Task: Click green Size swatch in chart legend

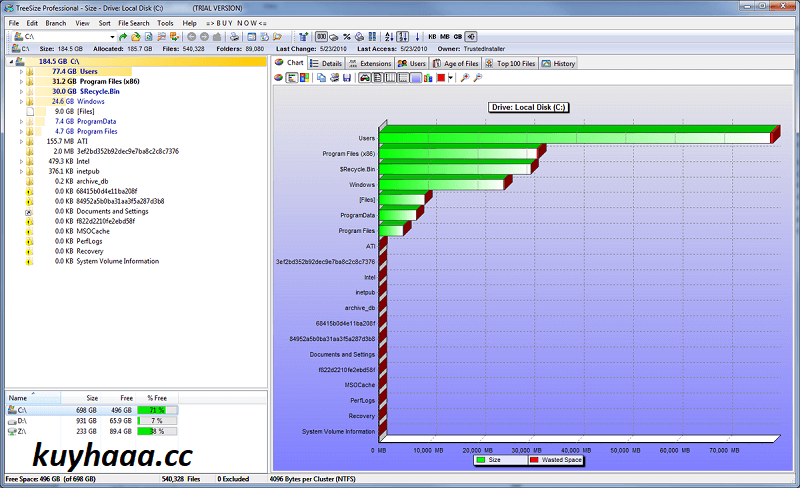Action: pos(481,460)
